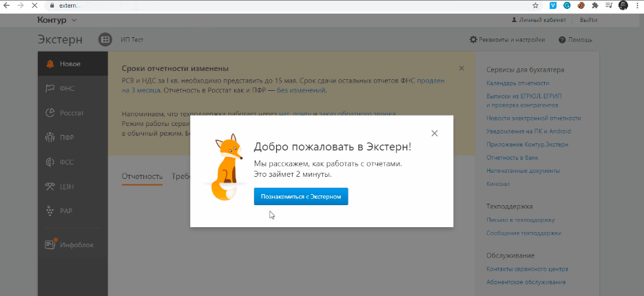Image resolution: width=644 pixels, height=296 pixels.
Task: Open Уведомления на ПК и Android link
Action: click(528, 131)
